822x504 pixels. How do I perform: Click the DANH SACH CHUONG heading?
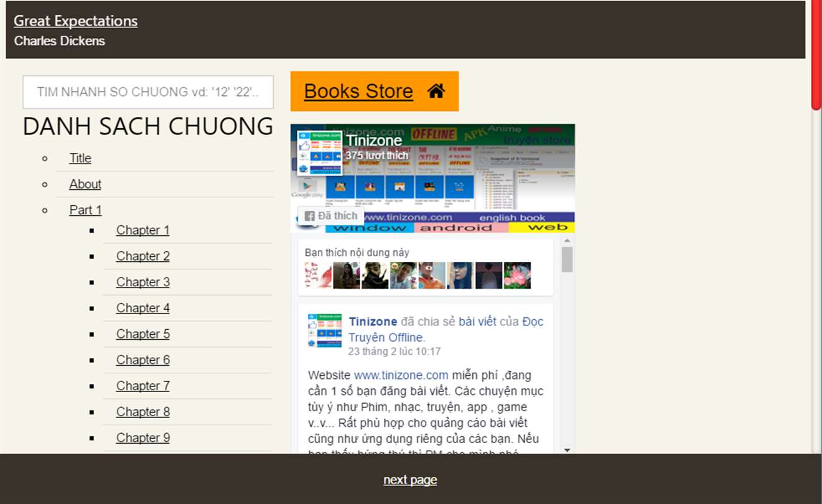148,126
